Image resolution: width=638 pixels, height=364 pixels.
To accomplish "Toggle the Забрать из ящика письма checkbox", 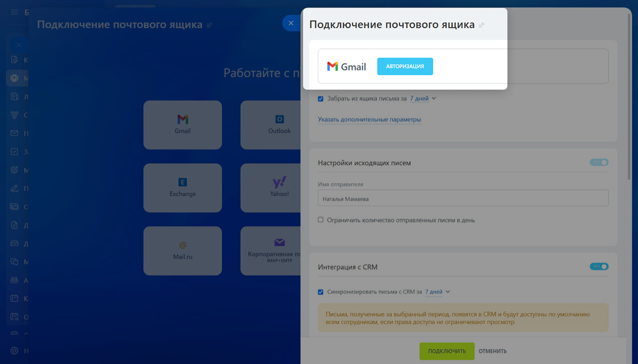I will coord(320,99).
